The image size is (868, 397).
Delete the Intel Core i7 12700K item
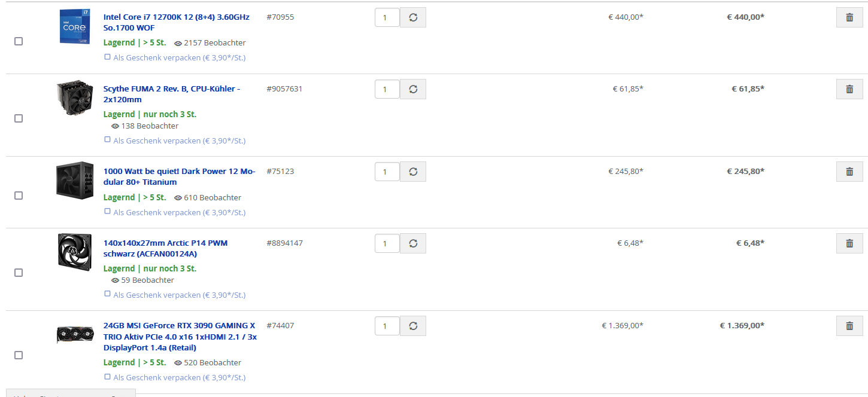pyautogui.click(x=849, y=17)
